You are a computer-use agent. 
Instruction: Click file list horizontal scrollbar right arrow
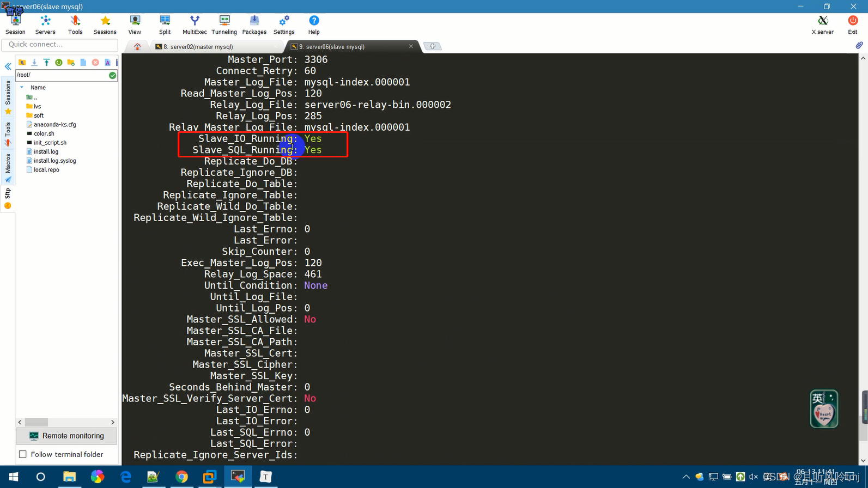(x=113, y=422)
